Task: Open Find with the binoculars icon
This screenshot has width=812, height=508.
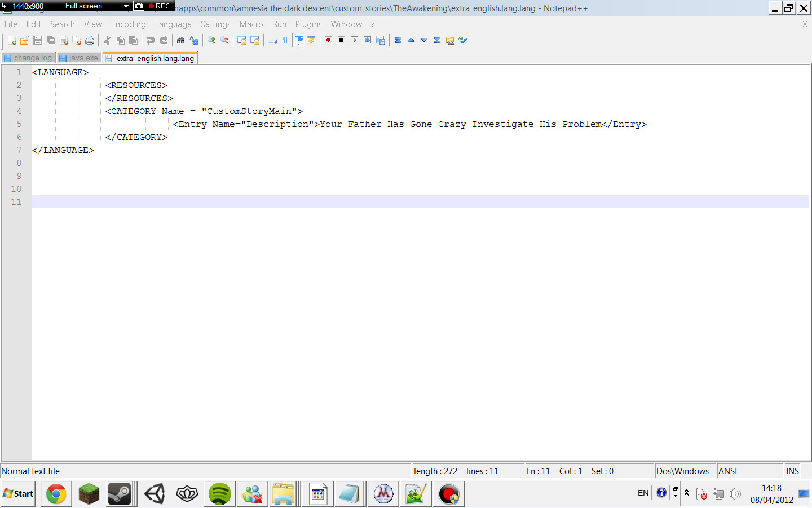Action: 180,40
